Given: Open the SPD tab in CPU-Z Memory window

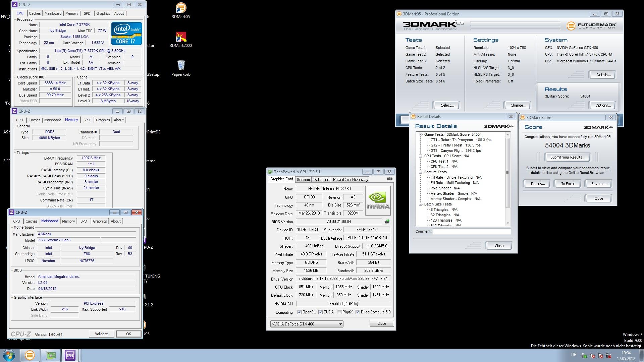Looking at the screenshot, I should point(87,120).
